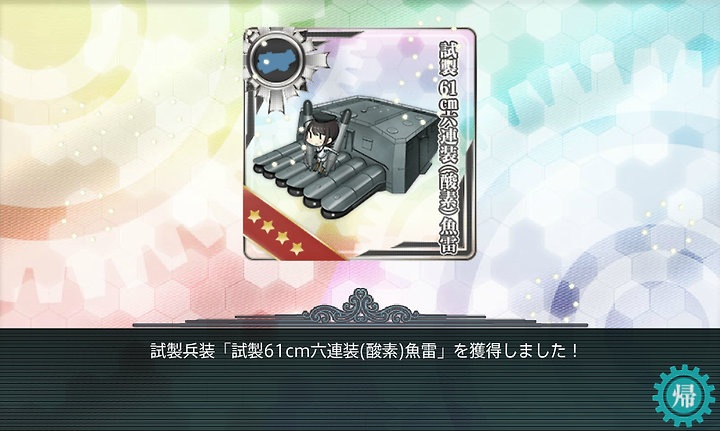Image resolution: width=720 pixels, height=431 pixels.
Task: Click the quoted 試製61cm六連装(酸素)魚雷 name in message
Action: [x=333, y=352]
